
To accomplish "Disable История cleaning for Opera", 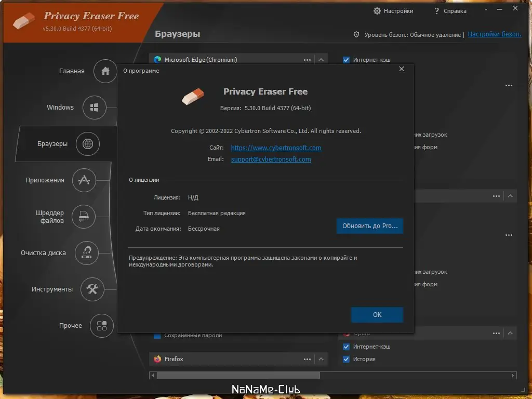I will click(346, 359).
